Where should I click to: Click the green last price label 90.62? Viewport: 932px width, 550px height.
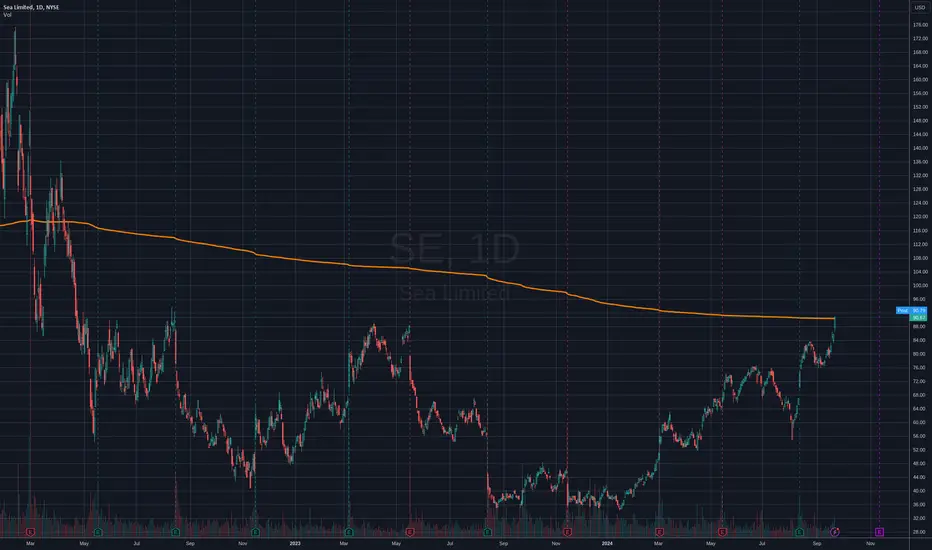pos(918,318)
